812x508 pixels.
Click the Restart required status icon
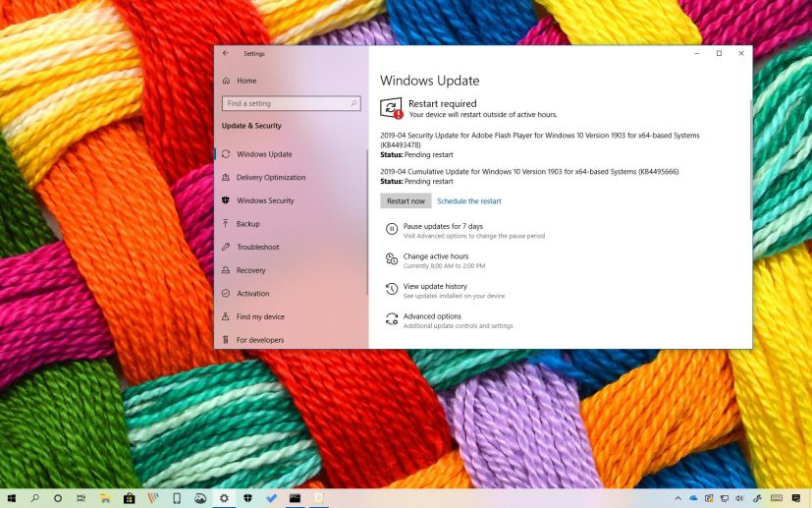click(x=392, y=108)
